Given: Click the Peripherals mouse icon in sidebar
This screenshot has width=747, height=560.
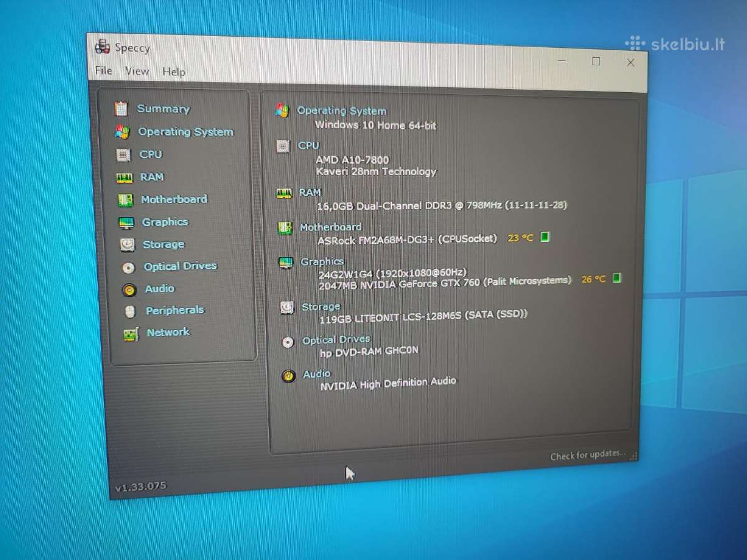Looking at the screenshot, I should [x=130, y=311].
